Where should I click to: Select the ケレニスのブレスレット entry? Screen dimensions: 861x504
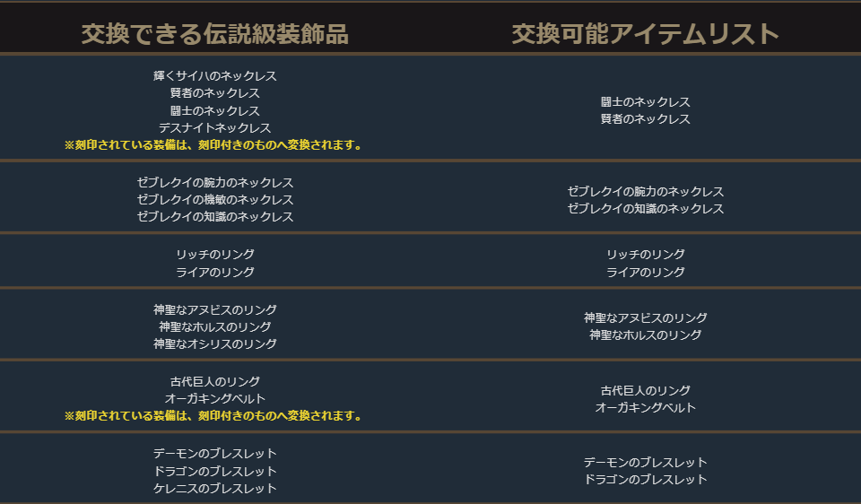(214, 489)
